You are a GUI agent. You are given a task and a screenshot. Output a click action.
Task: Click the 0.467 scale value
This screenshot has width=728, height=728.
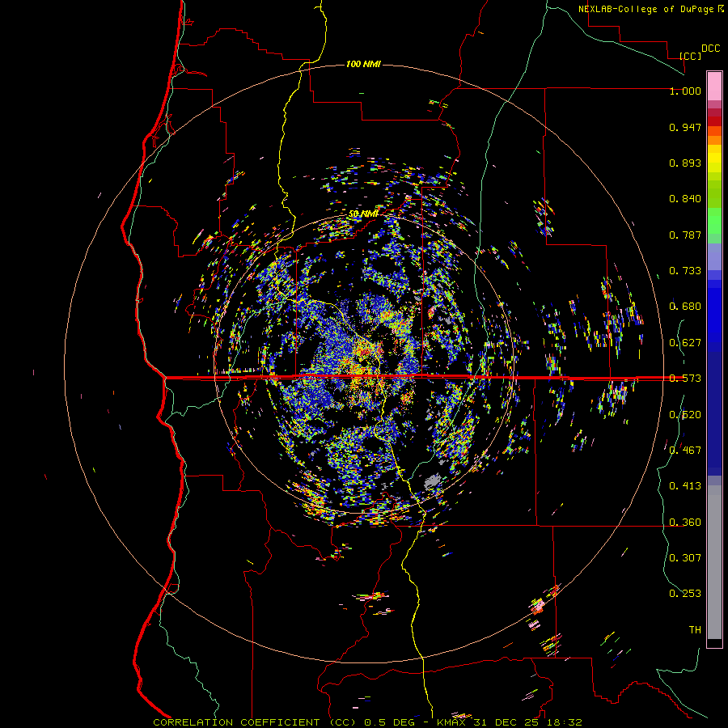pyautogui.click(x=685, y=451)
